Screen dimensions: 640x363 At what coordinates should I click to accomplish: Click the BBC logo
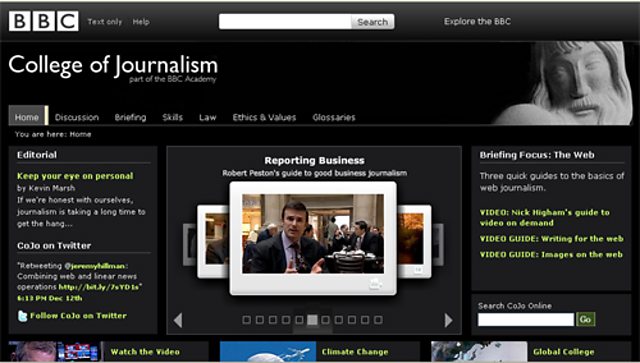44,21
